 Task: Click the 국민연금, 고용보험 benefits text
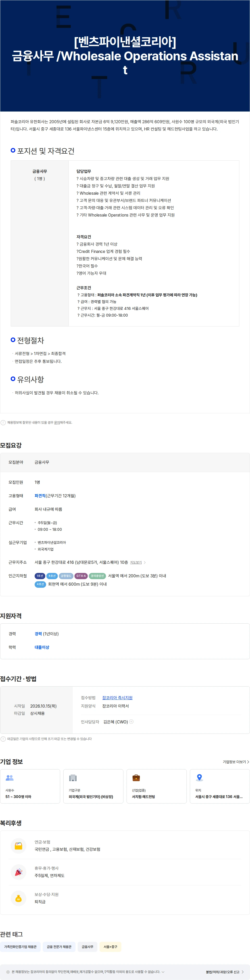tap(67, 849)
